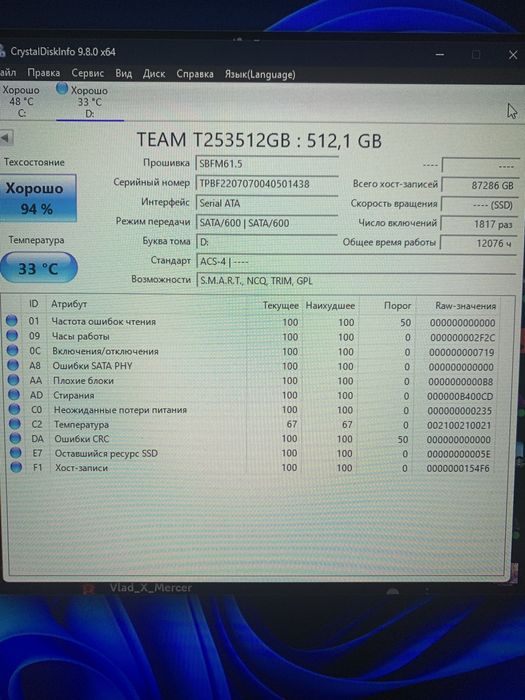Click raw value 0000000154F6
The height and width of the screenshot is (700, 525).
[458, 468]
